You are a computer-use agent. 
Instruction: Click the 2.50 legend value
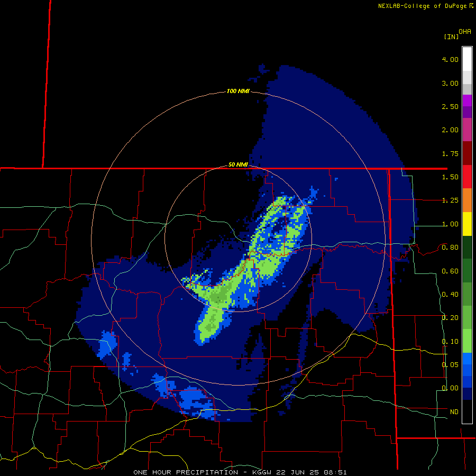(450, 106)
